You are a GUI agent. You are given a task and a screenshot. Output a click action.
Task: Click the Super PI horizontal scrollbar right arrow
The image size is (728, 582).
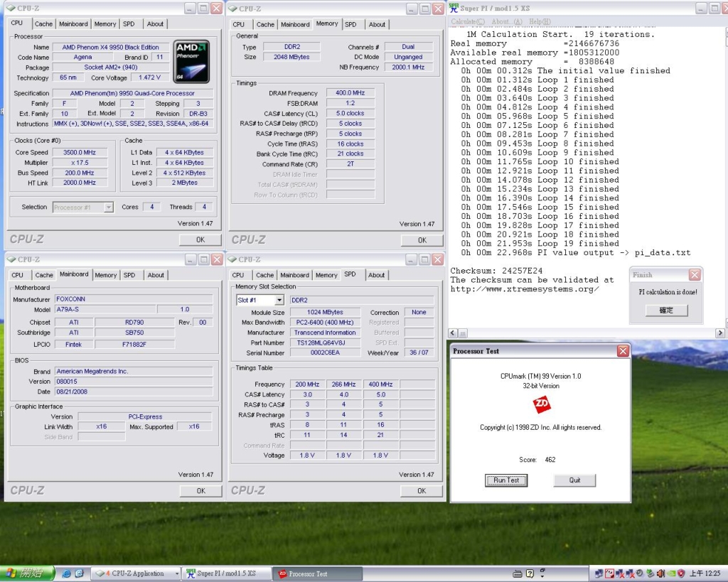coord(720,333)
